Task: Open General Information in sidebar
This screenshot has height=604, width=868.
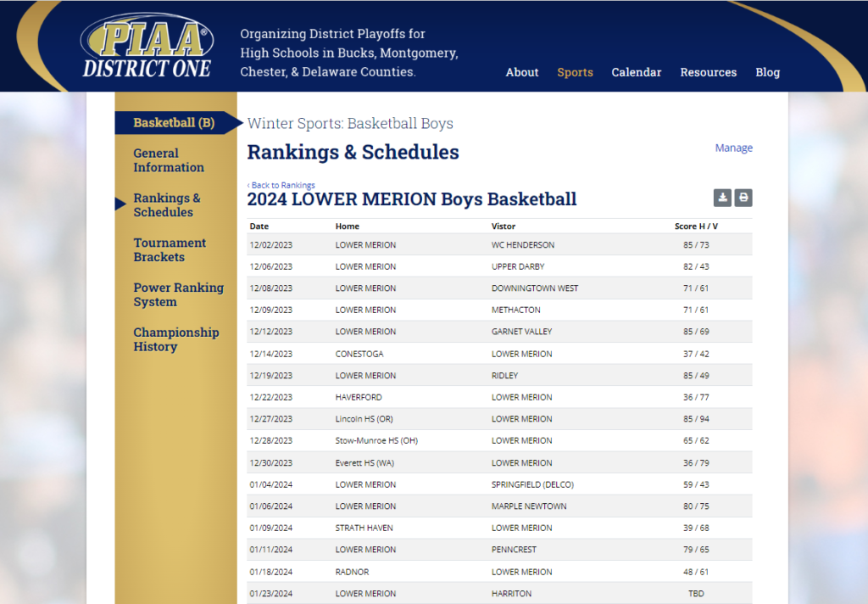Action: 169,160
